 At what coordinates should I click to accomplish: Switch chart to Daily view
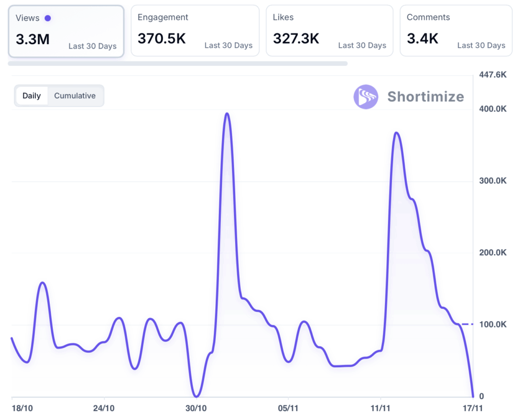[x=31, y=96]
